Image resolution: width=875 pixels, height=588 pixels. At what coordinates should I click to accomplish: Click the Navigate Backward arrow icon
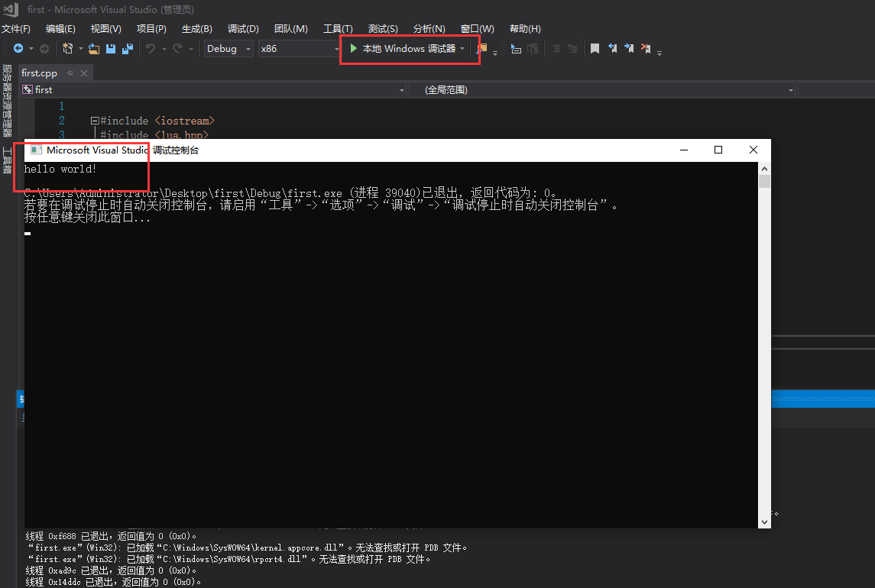click(19, 49)
